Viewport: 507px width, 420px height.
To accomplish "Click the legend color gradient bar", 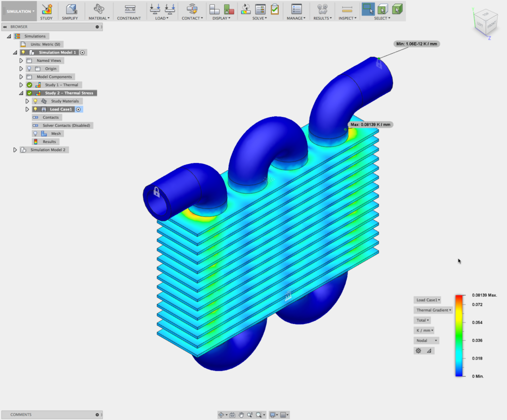I will pyautogui.click(x=459, y=335).
